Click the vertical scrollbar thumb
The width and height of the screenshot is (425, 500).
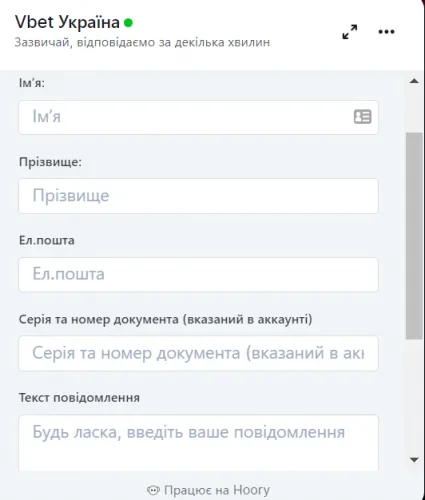click(414, 236)
